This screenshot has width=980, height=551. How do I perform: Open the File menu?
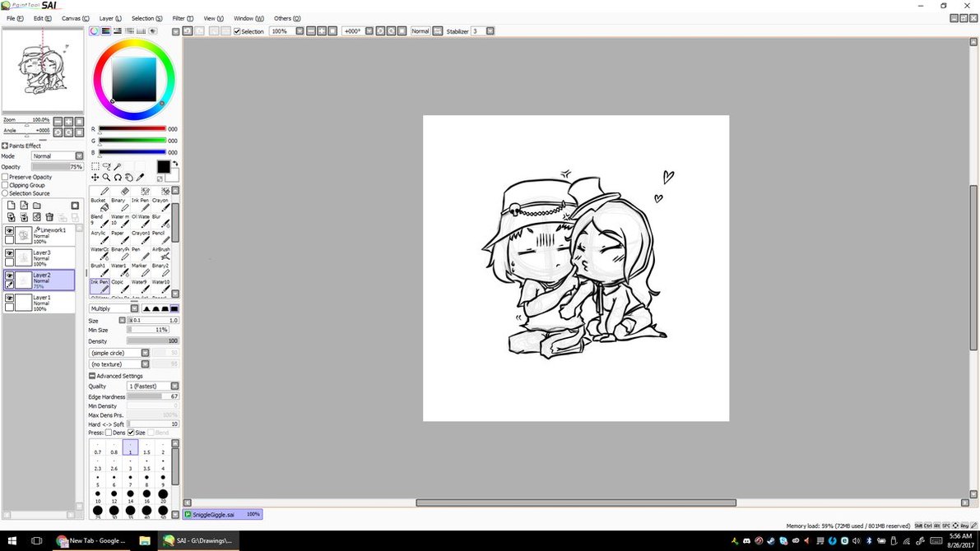click(14, 18)
